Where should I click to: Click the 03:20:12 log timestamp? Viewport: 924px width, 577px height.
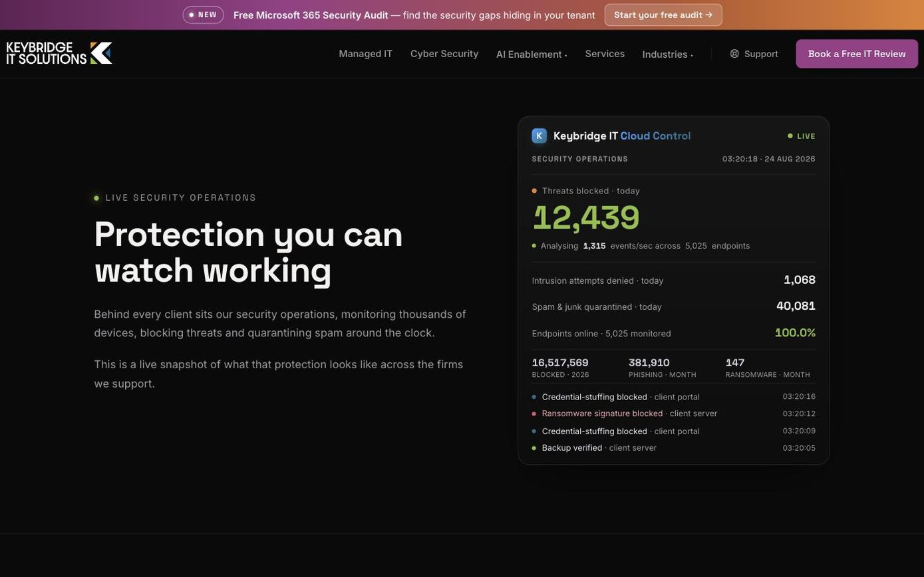(x=799, y=413)
